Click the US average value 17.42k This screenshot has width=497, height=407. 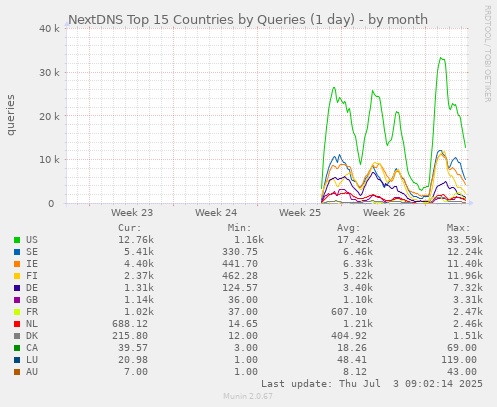355,240
